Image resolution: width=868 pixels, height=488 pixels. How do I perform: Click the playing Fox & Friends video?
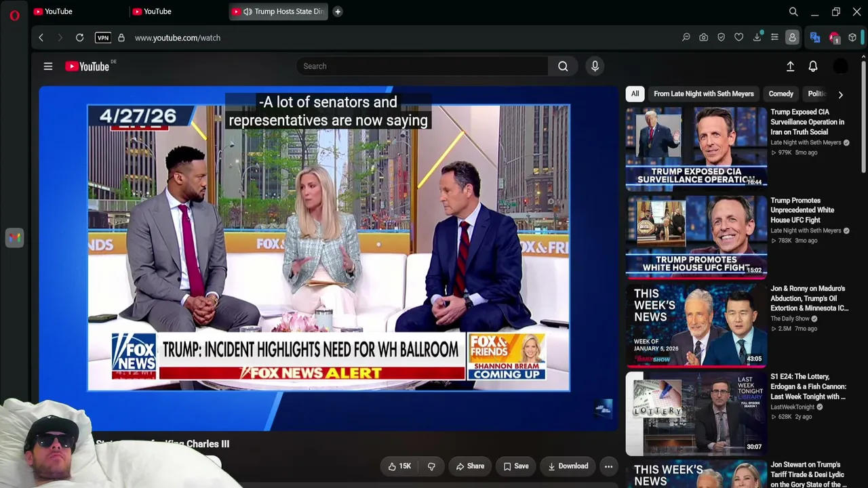point(328,258)
